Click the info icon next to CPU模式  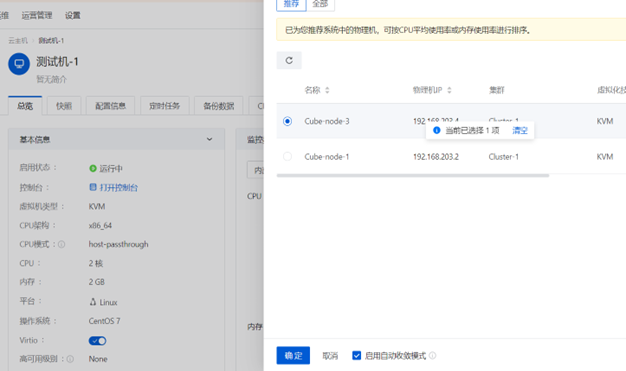61,244
